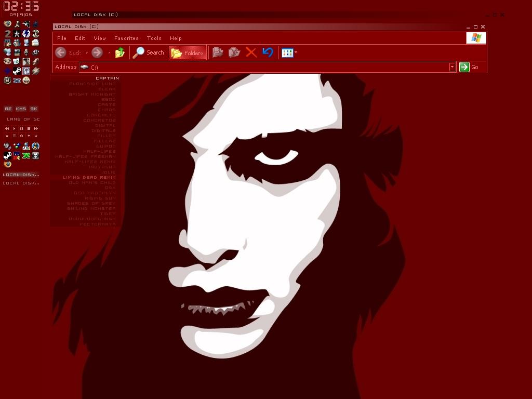Select the Bright Midnight theme
The width and height of the screenshot is (532, 399).
coord(92,95)
